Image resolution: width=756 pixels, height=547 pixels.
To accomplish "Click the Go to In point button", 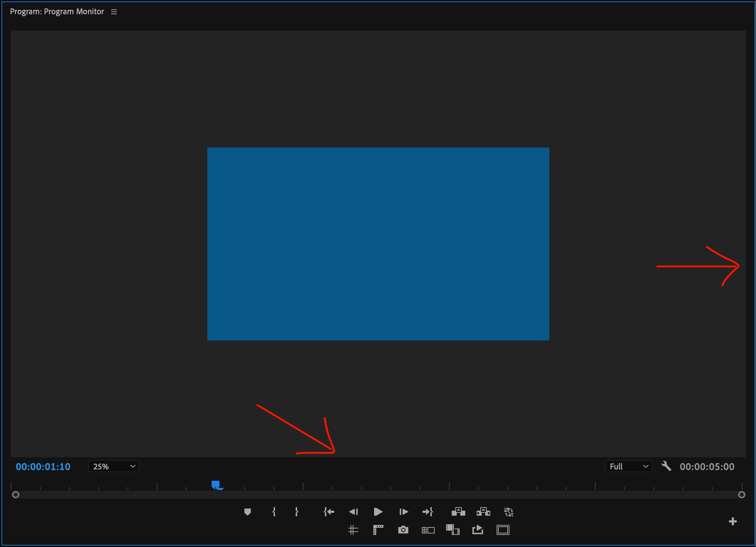I will (329, 512).
